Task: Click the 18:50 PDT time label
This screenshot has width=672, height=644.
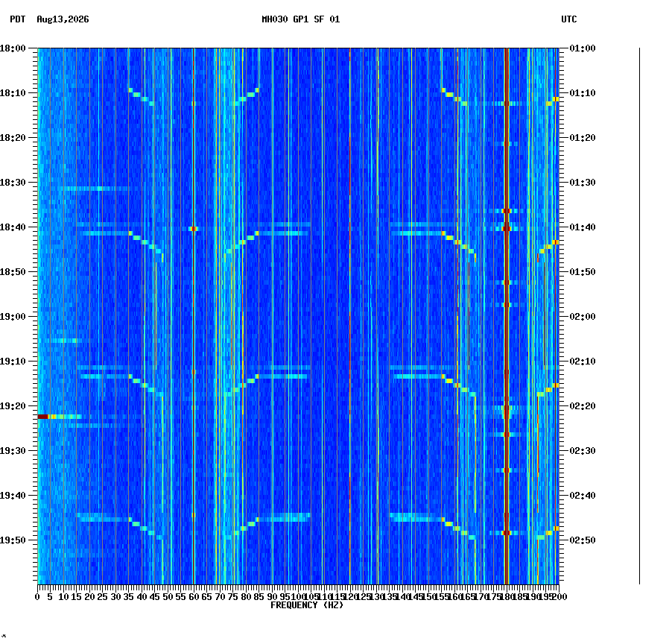Action: pos(13,272)
